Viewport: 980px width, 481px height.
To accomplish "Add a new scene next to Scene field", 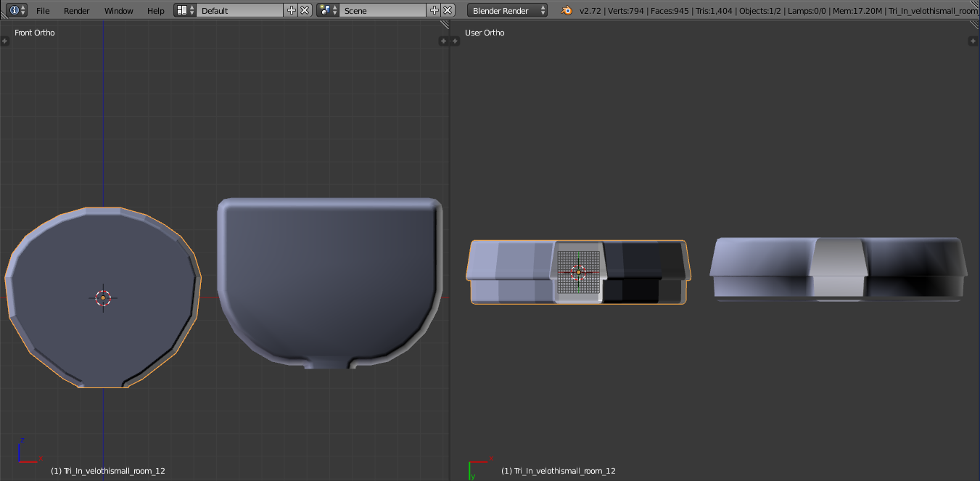I will tap(435, 10).
